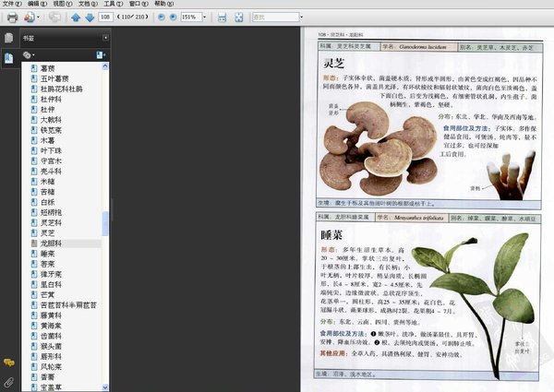
Task: Click the bookmark icon beside 黄海棠
Action: point(34,326)
